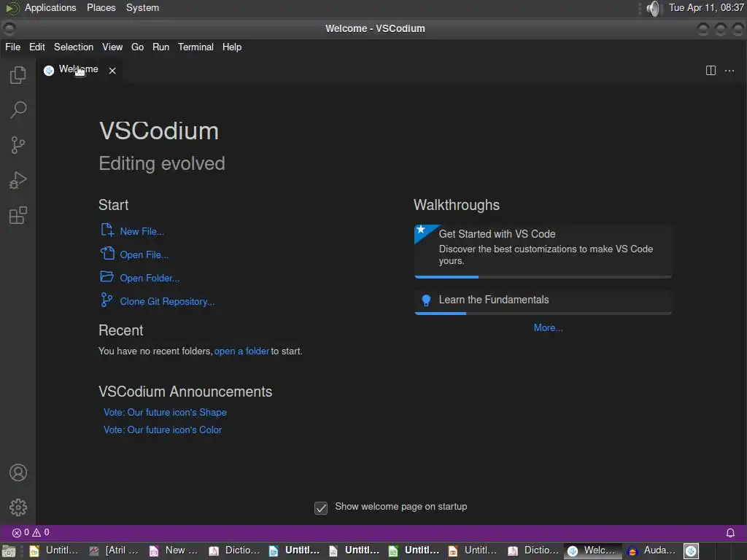Open the Go menu
The height and width of the screenshot is (560, 747).
click(x=138, y=47)
